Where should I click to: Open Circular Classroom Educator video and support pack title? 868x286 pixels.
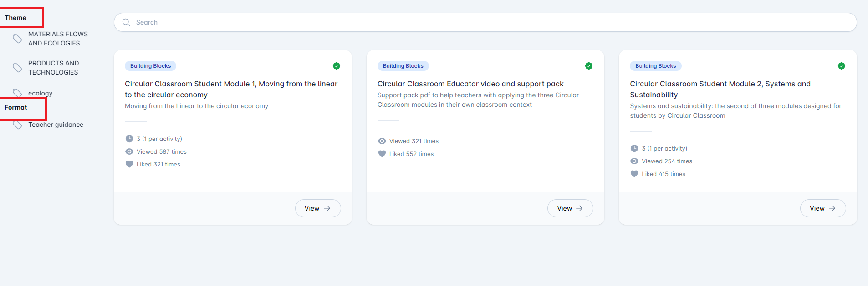(470, 84)
